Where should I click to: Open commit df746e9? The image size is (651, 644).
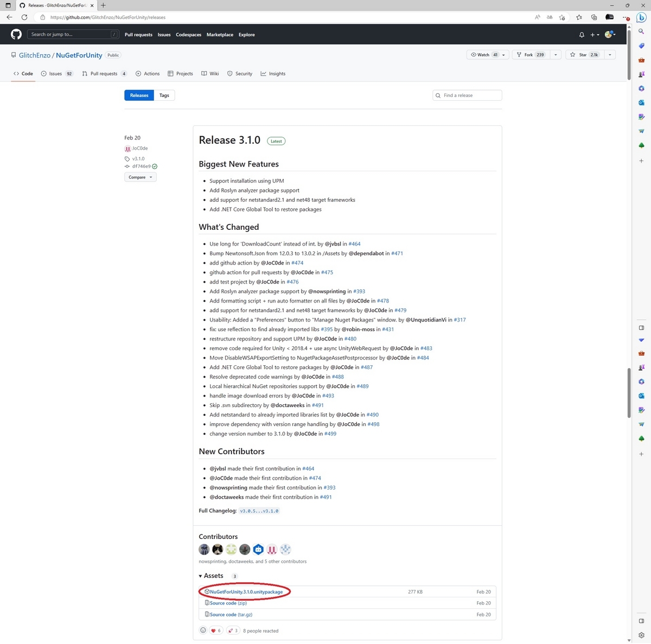[142, 166]
